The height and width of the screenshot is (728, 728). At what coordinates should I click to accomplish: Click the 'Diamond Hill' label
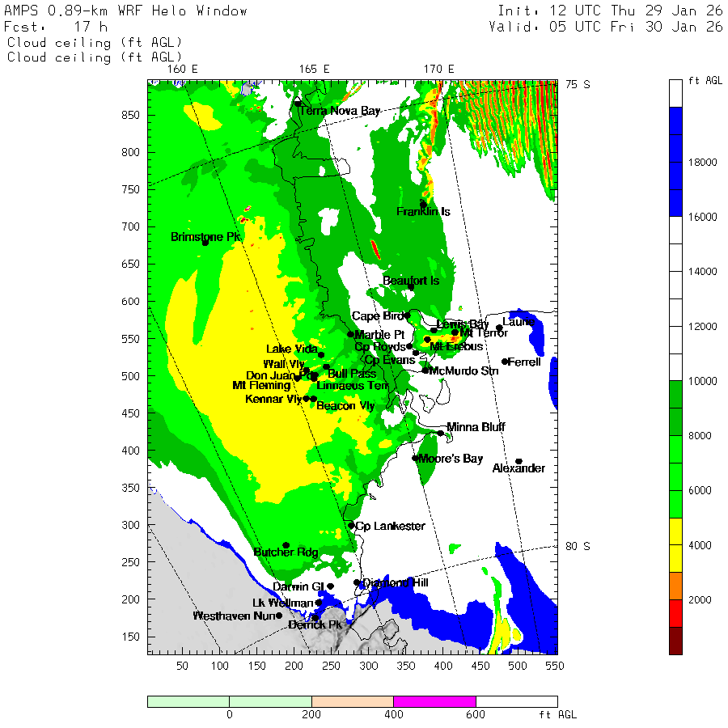pos(395,582)
